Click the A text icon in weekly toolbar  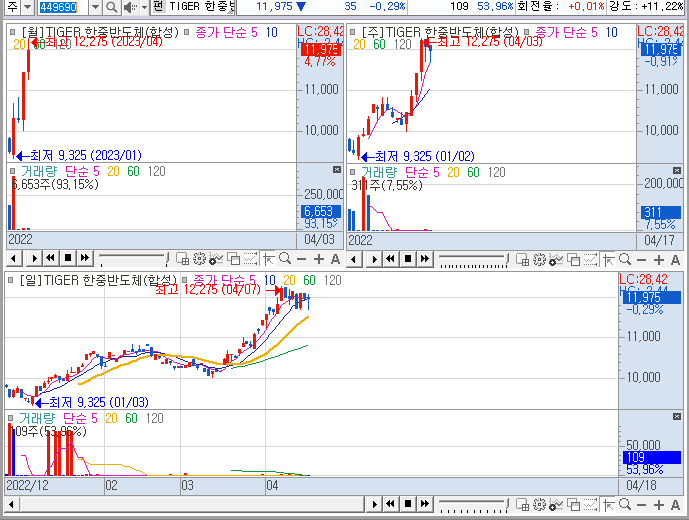pyautogui.click(x=675, y=260)
